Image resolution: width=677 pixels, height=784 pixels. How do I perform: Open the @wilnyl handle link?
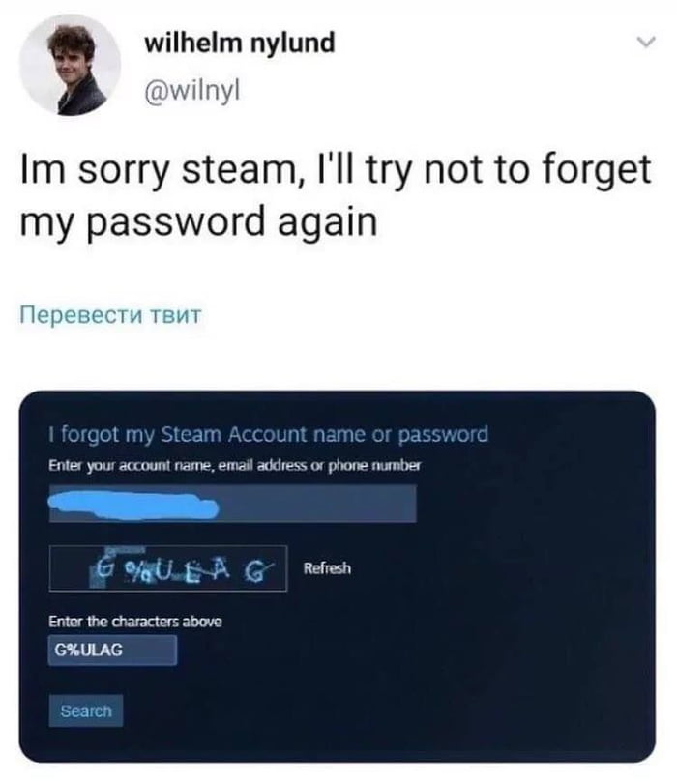tap(192, 91)
